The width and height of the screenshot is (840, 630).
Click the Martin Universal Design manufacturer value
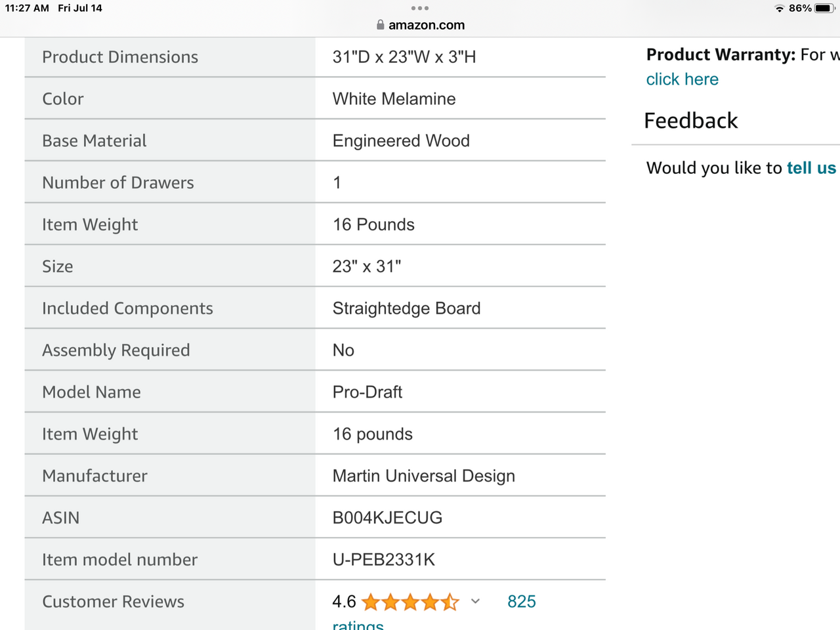tap(423, 476)
